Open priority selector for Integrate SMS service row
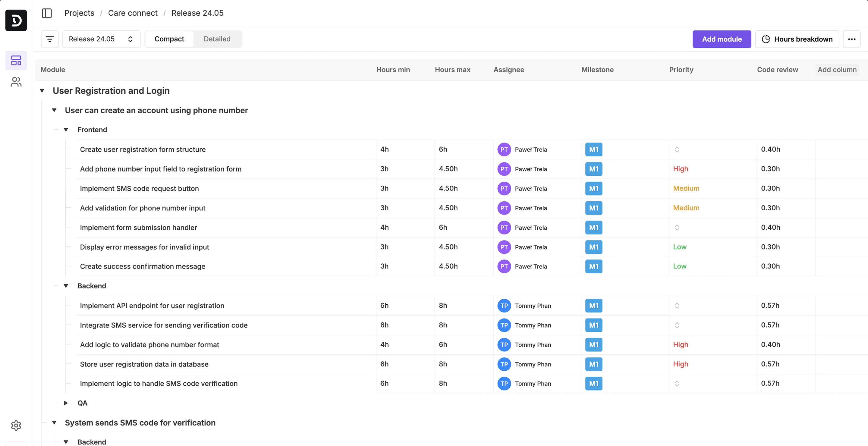This screenshot has height=446, width=868. (x=677, y=325)
